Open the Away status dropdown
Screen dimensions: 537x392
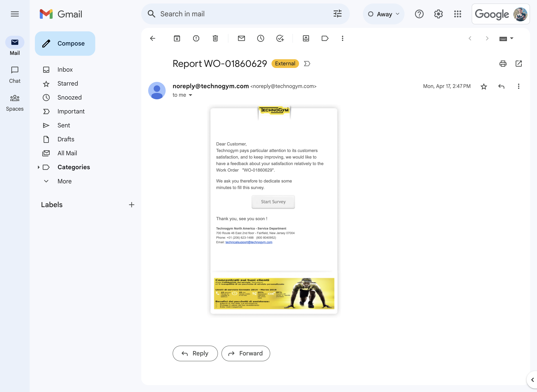pyautogui.click(x=384, y=14)
